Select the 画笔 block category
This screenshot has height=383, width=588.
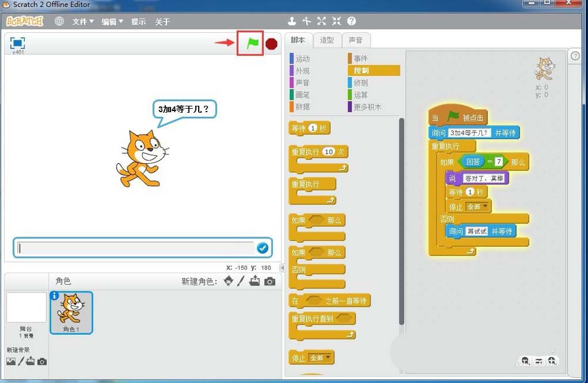click(300, 95)
